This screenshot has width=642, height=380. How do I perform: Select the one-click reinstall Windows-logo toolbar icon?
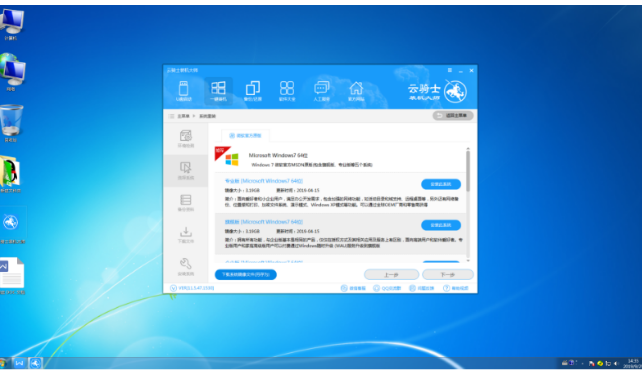[x=218, y=91]
